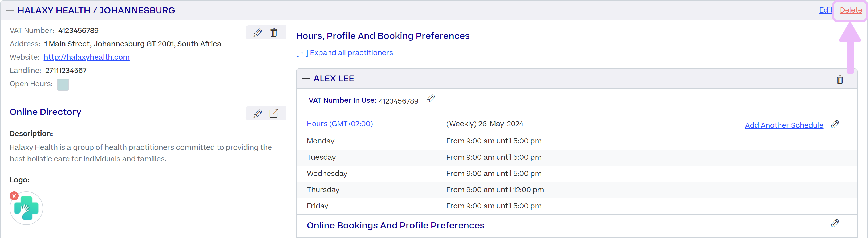
Task: Edit Online Bookings And Profile Preferences
Action: point(835,223)
